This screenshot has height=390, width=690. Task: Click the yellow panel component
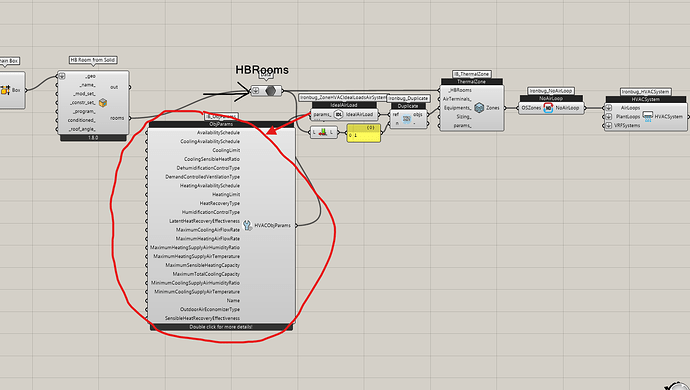click(x=363, y=133)
